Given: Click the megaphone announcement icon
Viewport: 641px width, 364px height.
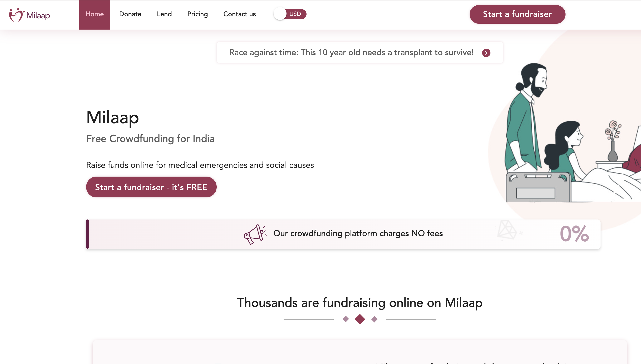Looking at the screenshot, I should (255, 234).
